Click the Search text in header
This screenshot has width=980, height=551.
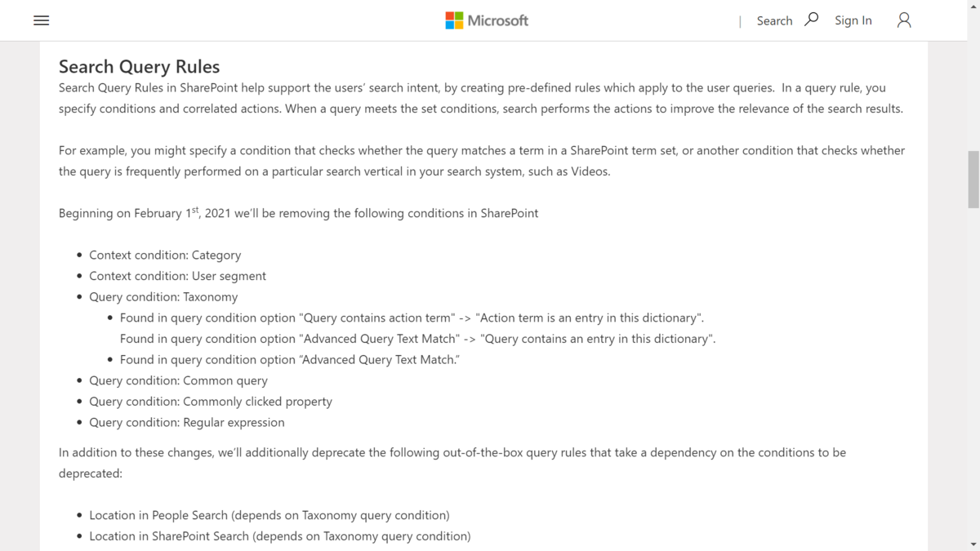point(774,20)
